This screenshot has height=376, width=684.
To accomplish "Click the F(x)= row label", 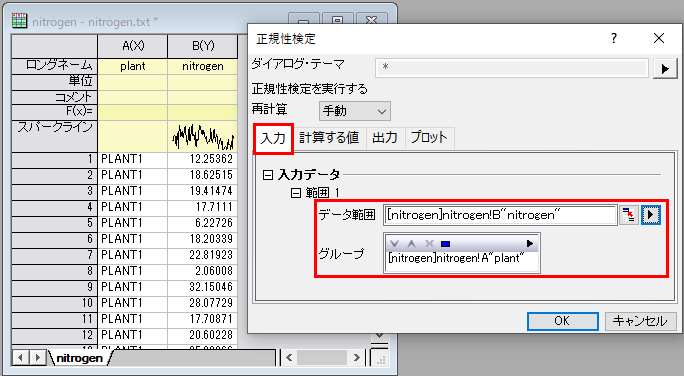I will (x=54, y=112).
